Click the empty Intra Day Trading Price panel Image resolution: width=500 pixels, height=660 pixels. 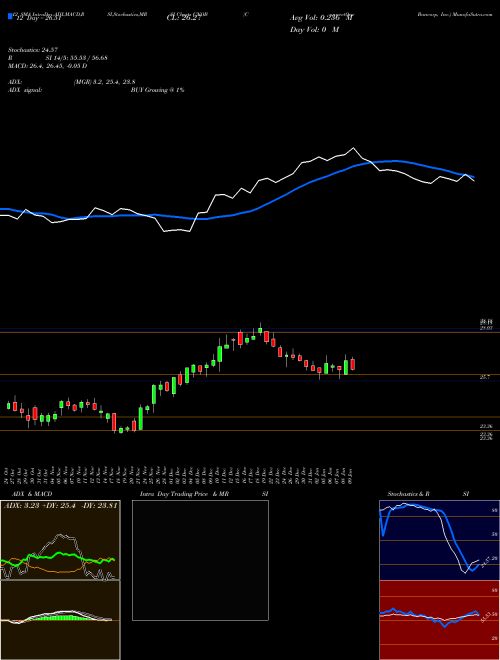point(200,560)
